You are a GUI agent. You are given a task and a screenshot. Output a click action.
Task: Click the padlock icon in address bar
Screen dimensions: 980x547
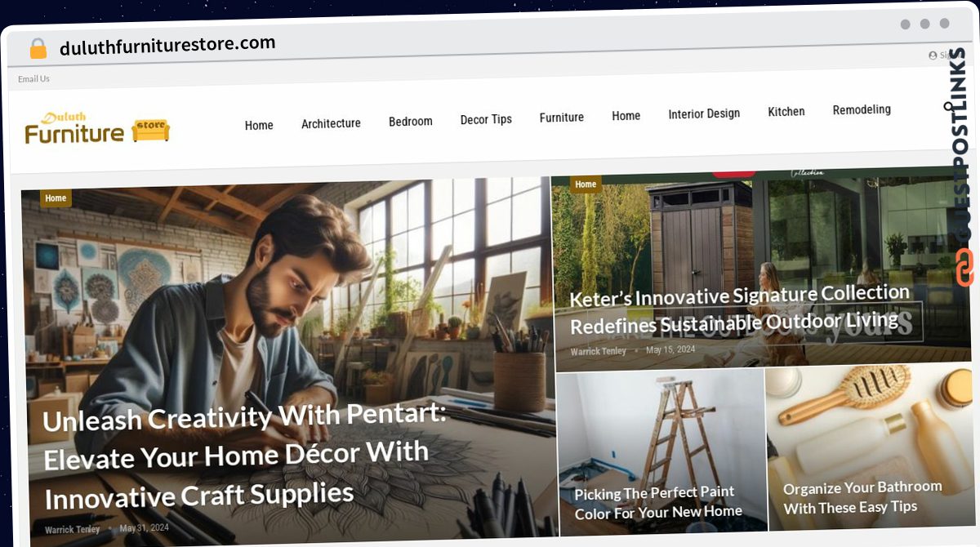38,49
